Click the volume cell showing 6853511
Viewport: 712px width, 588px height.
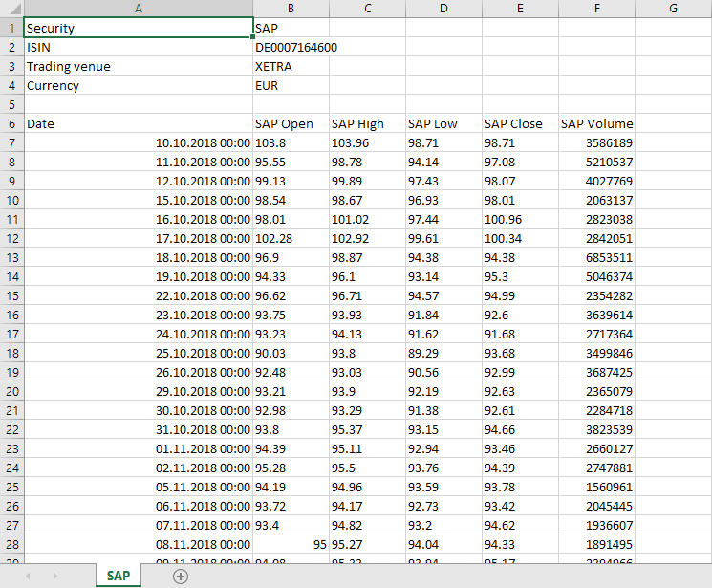pyautogui.click(x=596, y=257)
